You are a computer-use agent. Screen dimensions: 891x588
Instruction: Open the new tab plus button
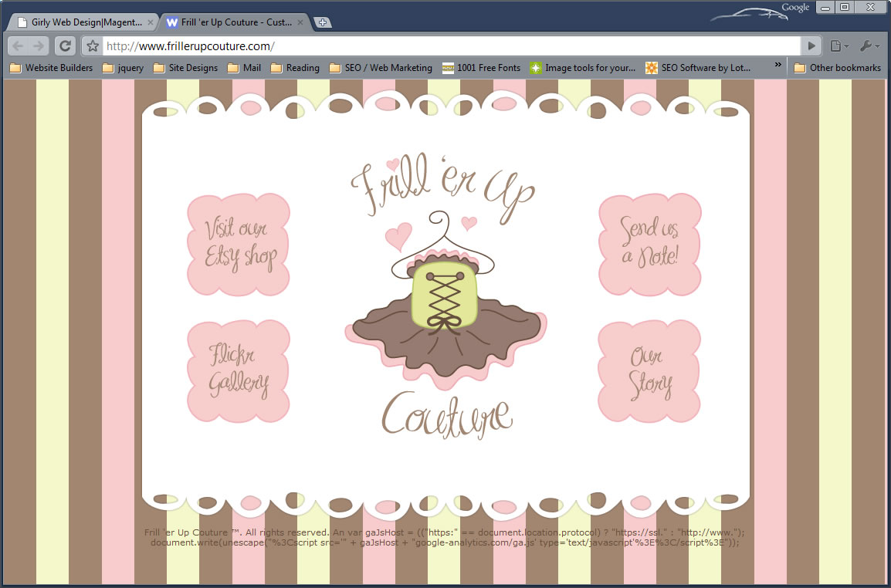[x=324, y=22]
